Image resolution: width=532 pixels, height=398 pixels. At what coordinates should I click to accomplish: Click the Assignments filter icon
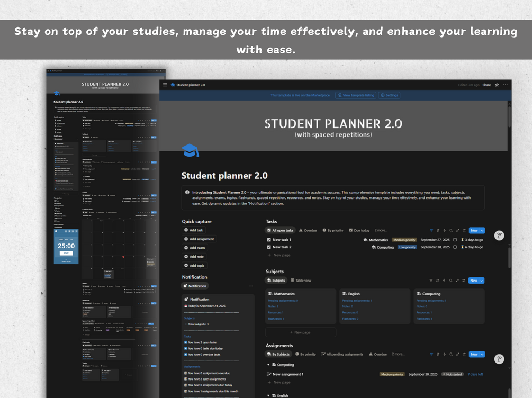(431, 354)
